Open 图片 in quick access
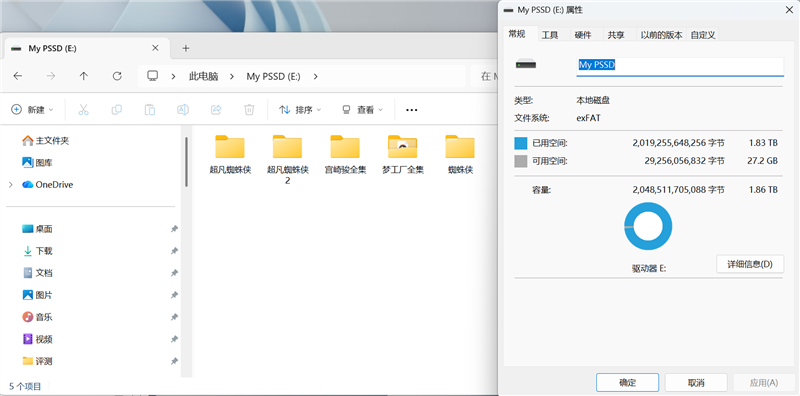 tap(38, 295)
